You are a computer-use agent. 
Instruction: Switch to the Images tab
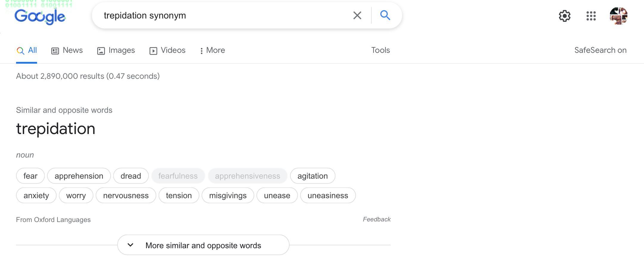pyautogui.click(x=116, y=50)
